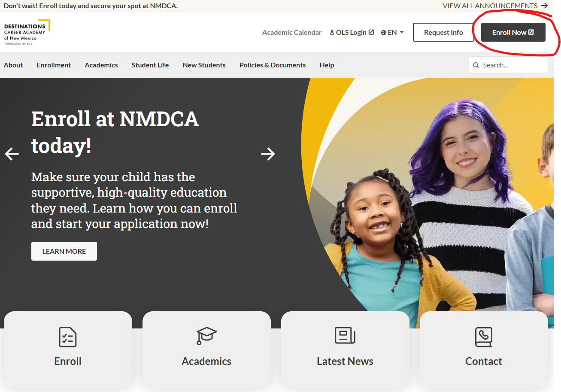
Task: Click the LEARN MORE button
Action: (64, 251)
